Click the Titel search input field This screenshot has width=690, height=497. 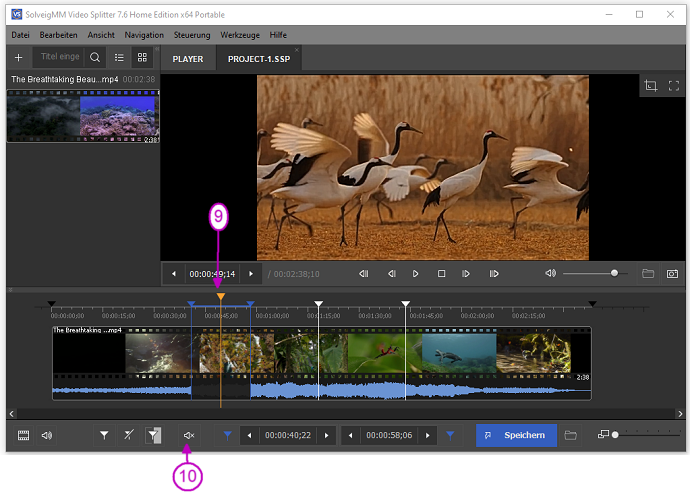point(59,57)
